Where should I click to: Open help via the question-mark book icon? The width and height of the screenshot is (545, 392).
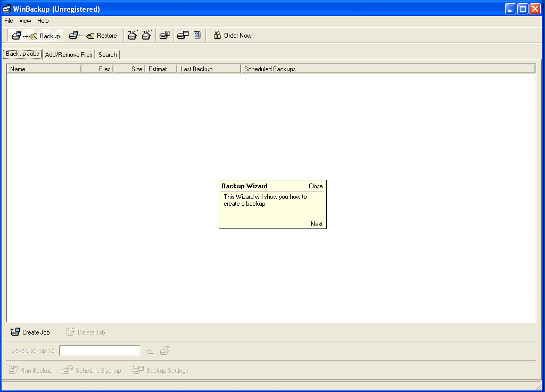tap(197, 35)
